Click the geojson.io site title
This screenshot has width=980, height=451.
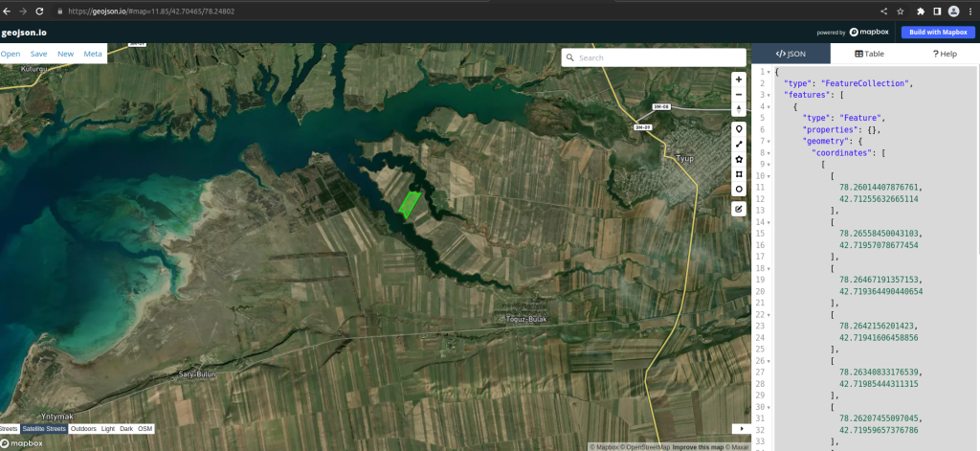point(24,33)
